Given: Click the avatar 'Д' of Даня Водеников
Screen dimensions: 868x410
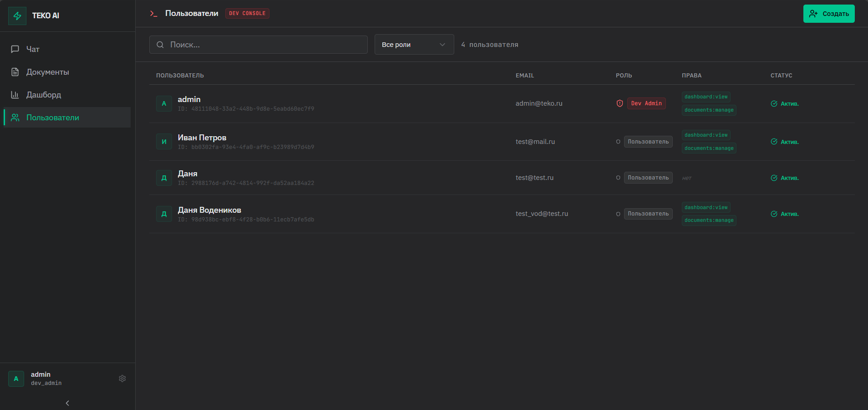Looking at the screenshot, I should click(x=164, y=214).
